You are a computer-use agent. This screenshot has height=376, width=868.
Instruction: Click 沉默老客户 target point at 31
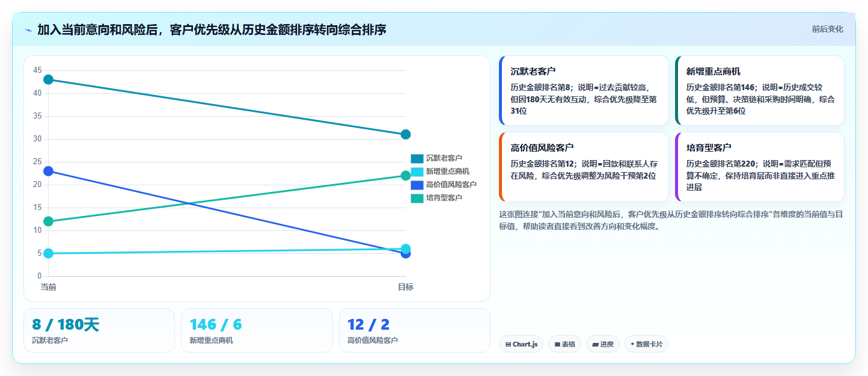coord(406,134)
